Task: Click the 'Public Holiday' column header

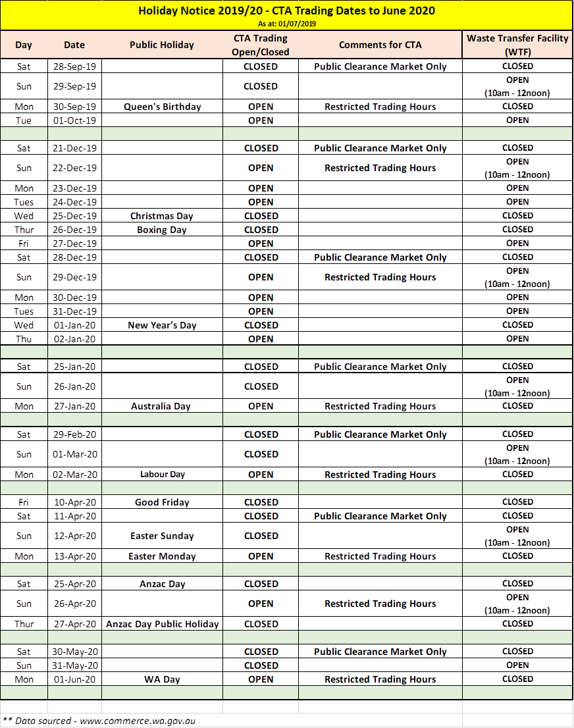Action: click(162, 45)
